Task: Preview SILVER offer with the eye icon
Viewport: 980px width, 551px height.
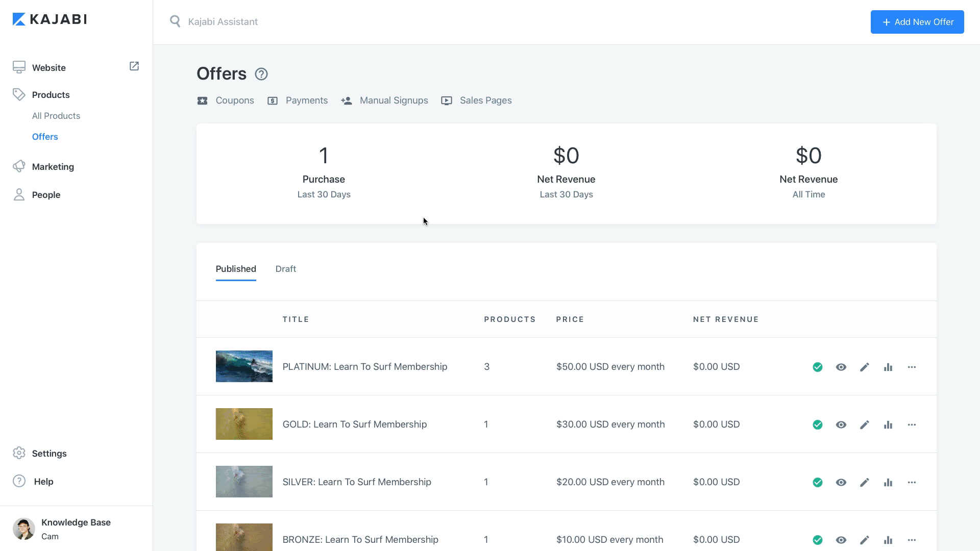Action: tap(841, 482)
